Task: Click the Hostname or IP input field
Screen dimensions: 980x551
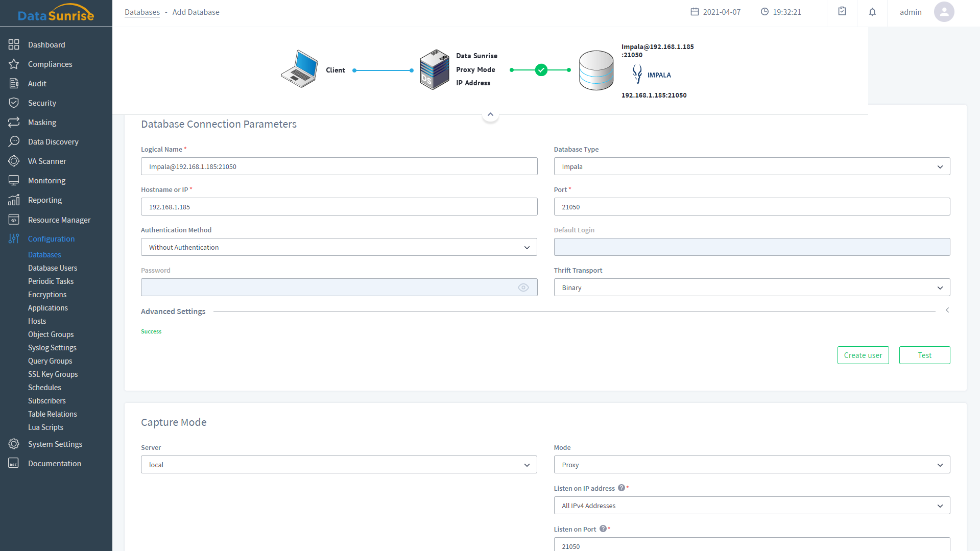Action: point(339,207)
